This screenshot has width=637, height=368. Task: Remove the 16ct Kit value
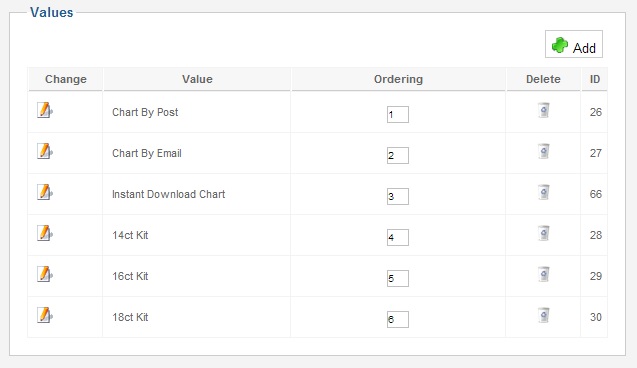click(x=544, y=274)
